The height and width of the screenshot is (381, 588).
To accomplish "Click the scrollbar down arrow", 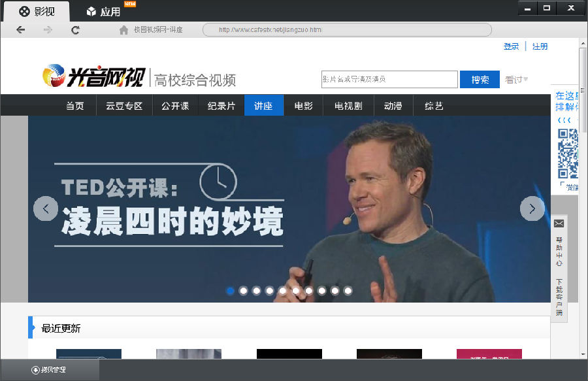I will coord(583,354).
